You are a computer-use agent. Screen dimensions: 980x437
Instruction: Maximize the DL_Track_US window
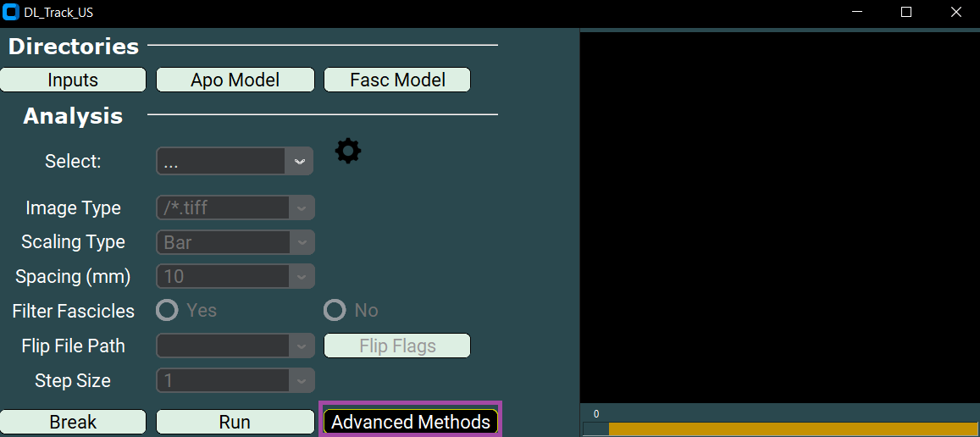pyautogui.click(x=906, y=13)
